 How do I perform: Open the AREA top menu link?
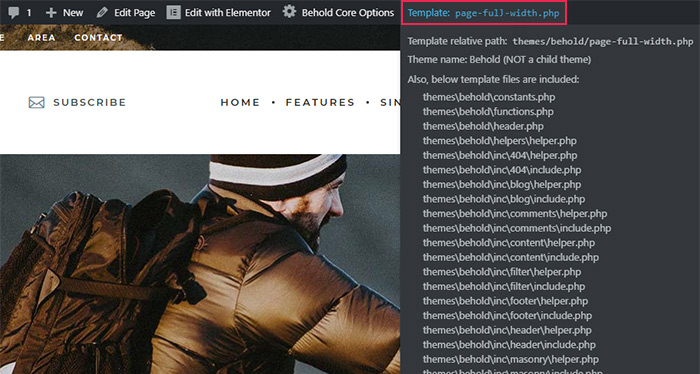click(42, 37)
